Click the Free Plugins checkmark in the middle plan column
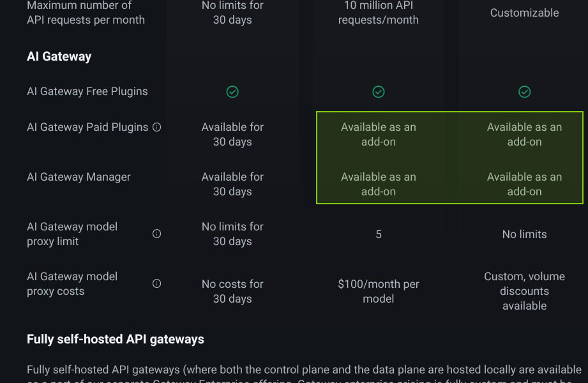This screenshot has width=588, height=383. click(379, 92)
